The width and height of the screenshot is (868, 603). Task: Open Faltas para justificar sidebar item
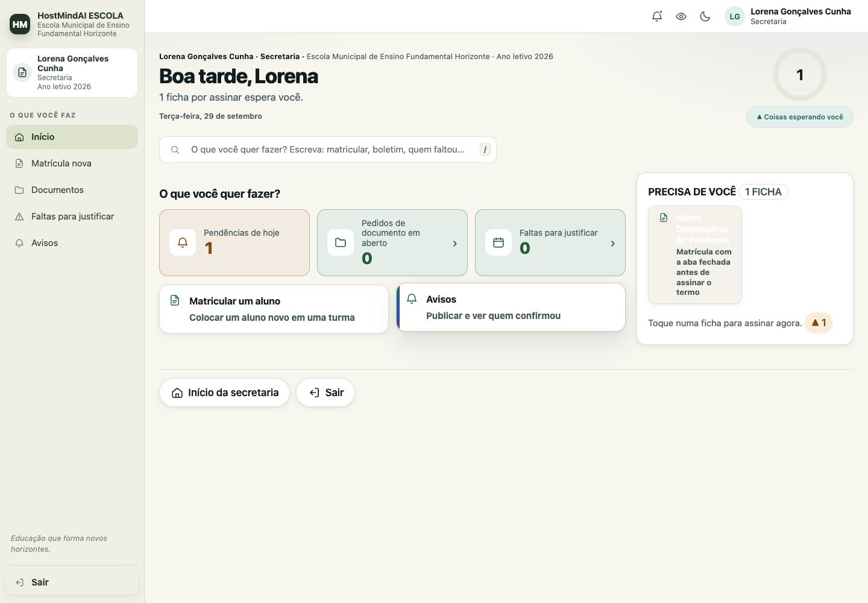(x=72, y=216)
